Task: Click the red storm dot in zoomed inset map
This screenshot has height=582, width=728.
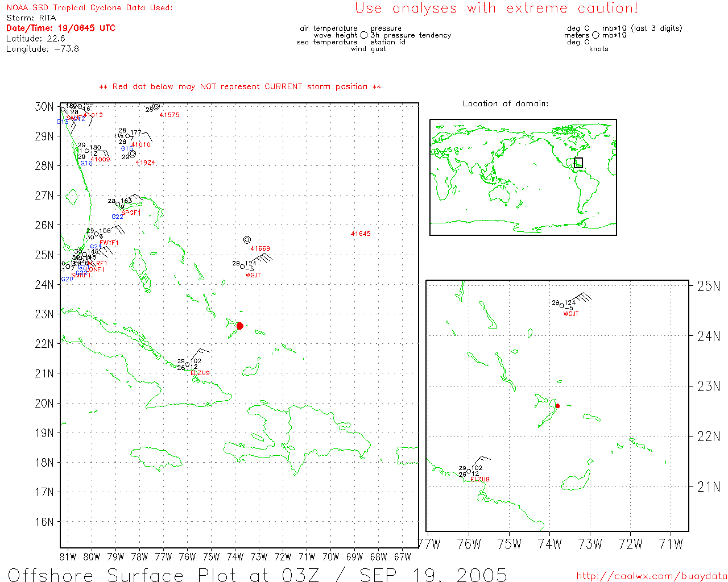Action: [x=557, y=406]
